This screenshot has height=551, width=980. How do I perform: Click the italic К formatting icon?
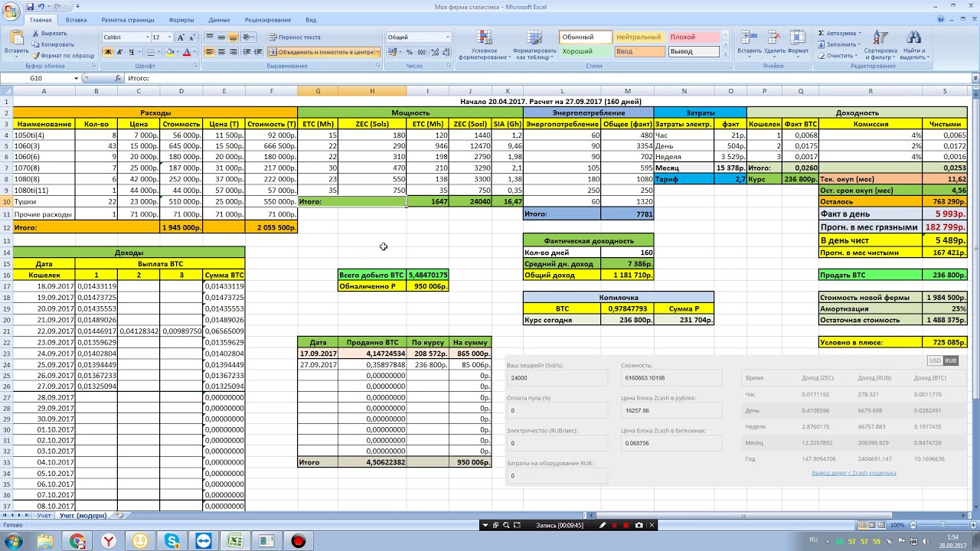coord(119,52)
